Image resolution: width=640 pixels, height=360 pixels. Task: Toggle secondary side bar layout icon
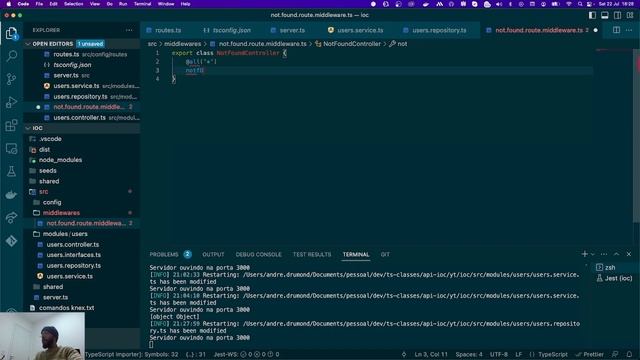pyautogui.click(x=617, y=15)
